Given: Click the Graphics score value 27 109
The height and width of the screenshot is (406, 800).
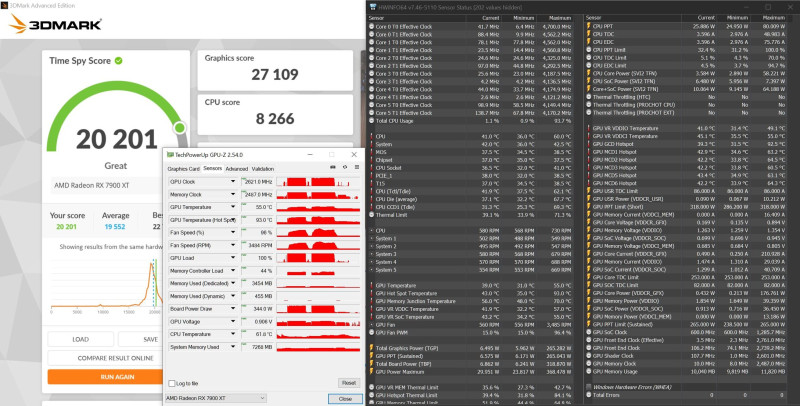Looking at the screenshot, I should coord(275,75).
